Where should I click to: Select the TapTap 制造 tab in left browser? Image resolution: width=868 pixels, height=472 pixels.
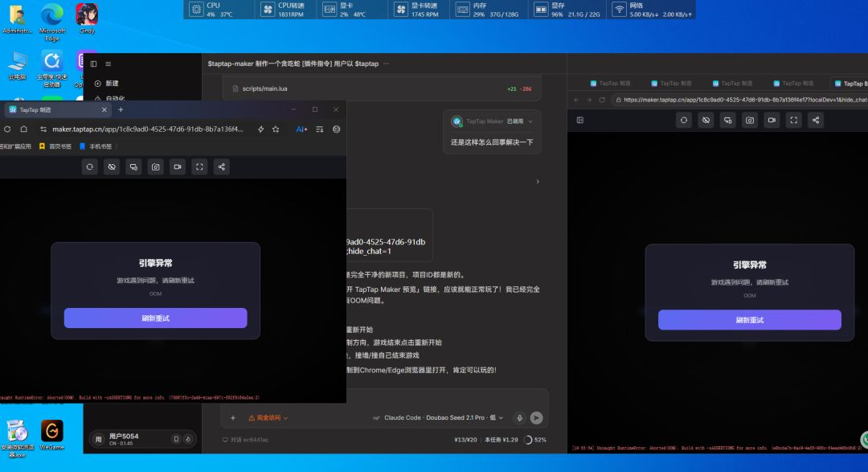pos(58,109)
